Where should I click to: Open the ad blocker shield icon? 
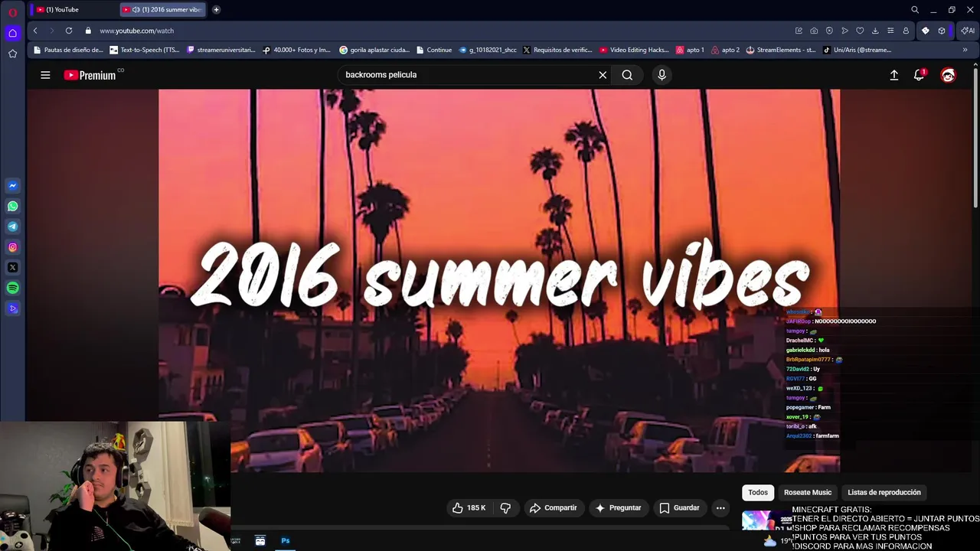[829, 31]
